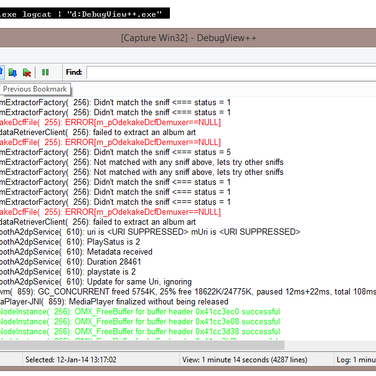Select the 'uri is <URI SUPPRESSED>' log line
This screenshot has height=376, width=376.
pyautogui.click(x=188, y=232)
